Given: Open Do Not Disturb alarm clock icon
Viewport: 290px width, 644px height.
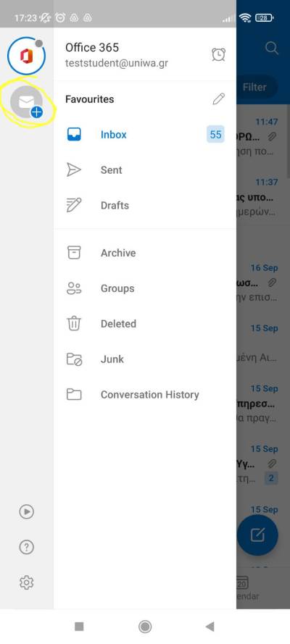Looking at the screenshot, I should point(218,54).
